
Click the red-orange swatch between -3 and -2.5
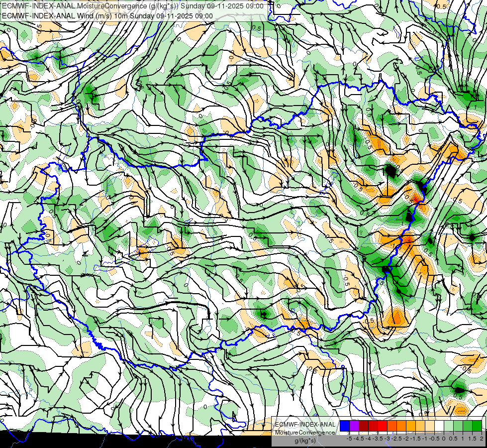pos(392,426)
